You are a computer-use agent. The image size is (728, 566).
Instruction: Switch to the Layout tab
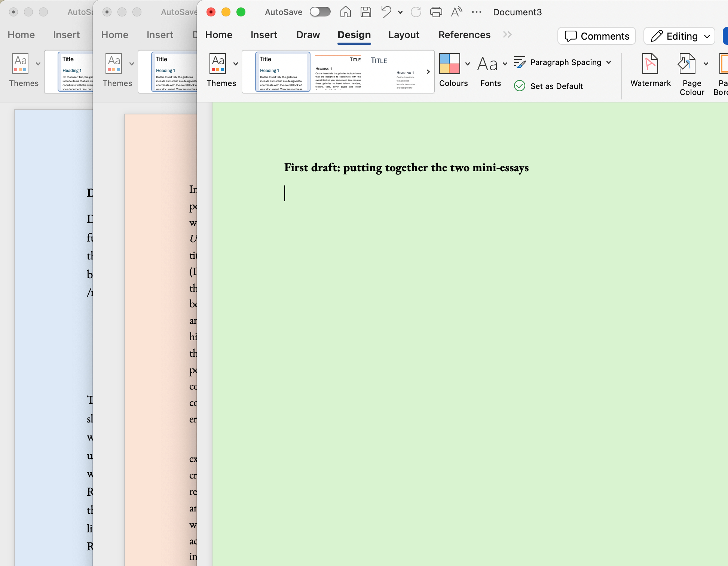tap(404, 35)
